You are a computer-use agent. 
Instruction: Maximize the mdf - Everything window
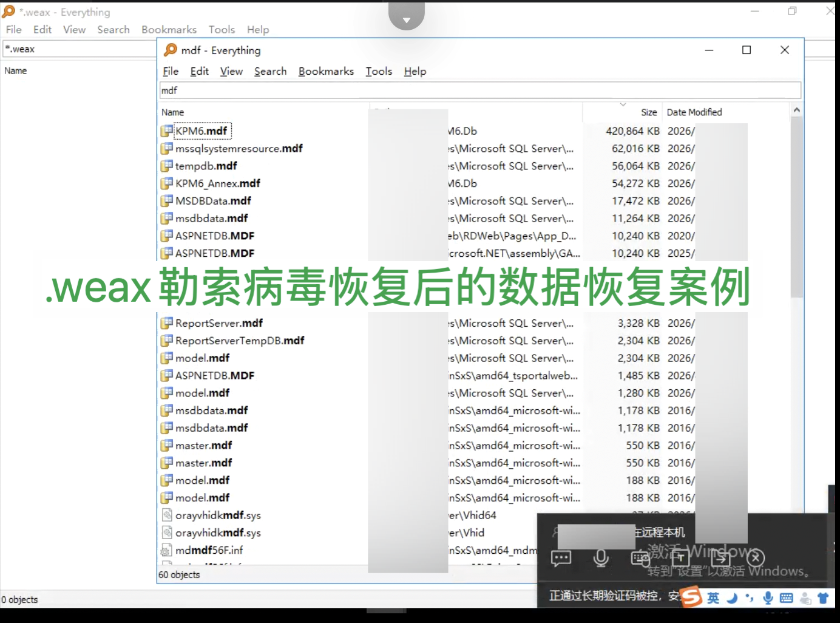click(747, 50)
